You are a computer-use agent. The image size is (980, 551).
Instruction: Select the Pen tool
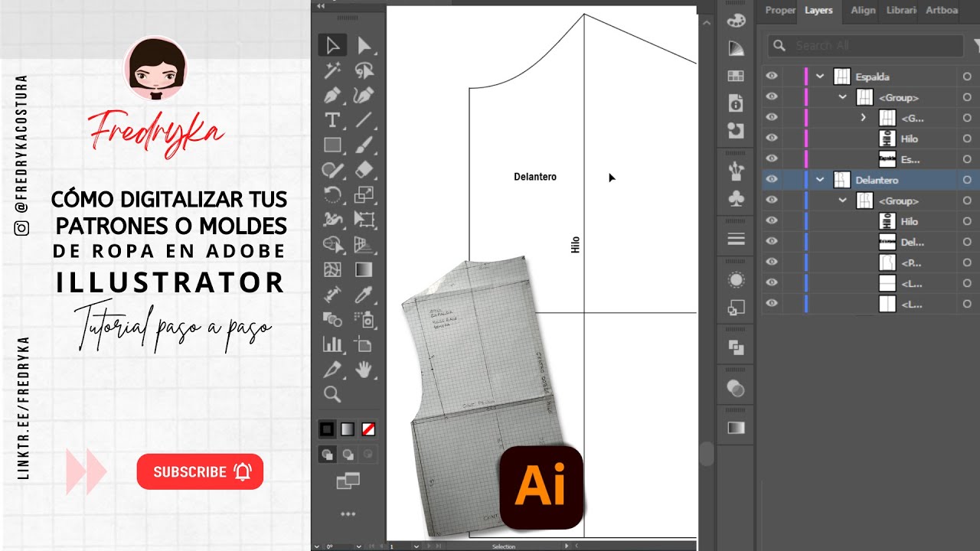click(x=332, y=96)
